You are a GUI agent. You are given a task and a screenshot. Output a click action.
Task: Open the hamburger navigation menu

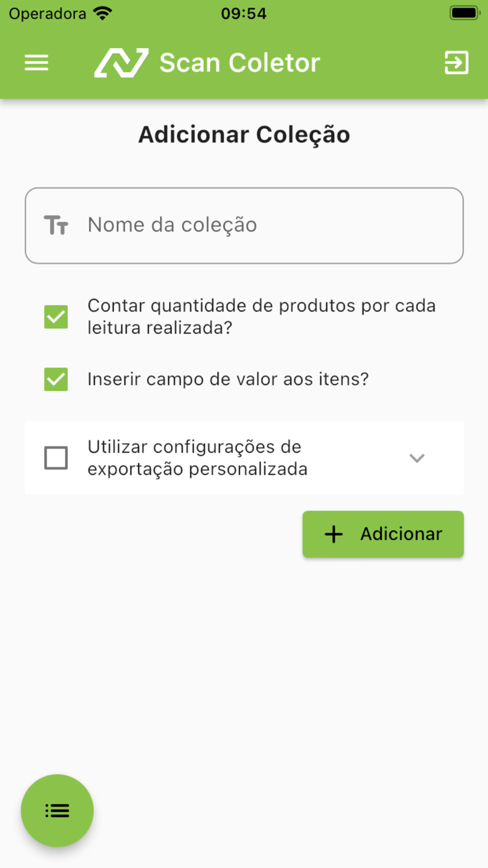coord(37,63)
